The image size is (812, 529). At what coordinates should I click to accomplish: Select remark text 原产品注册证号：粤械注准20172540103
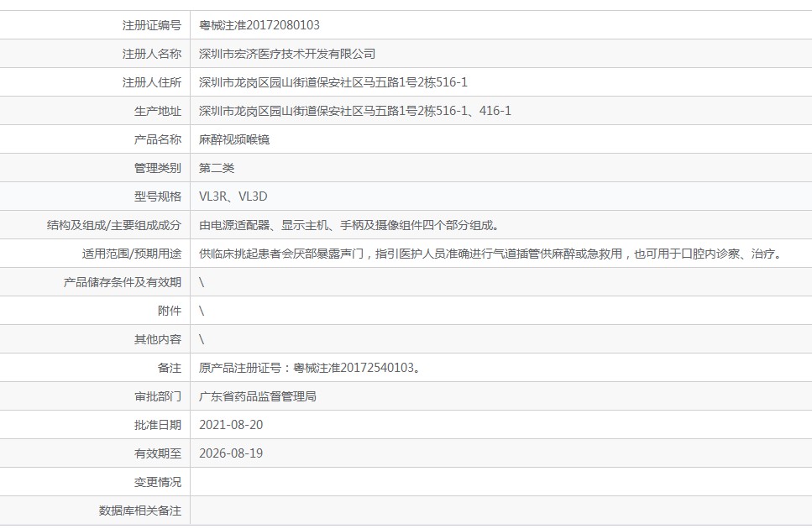coord(309,368)
